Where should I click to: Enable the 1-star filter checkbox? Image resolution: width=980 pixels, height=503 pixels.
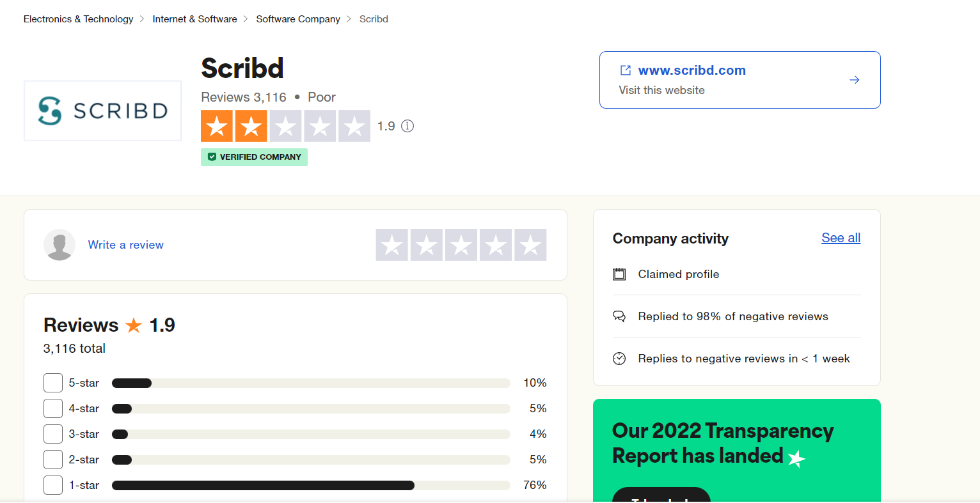[53, 485]
